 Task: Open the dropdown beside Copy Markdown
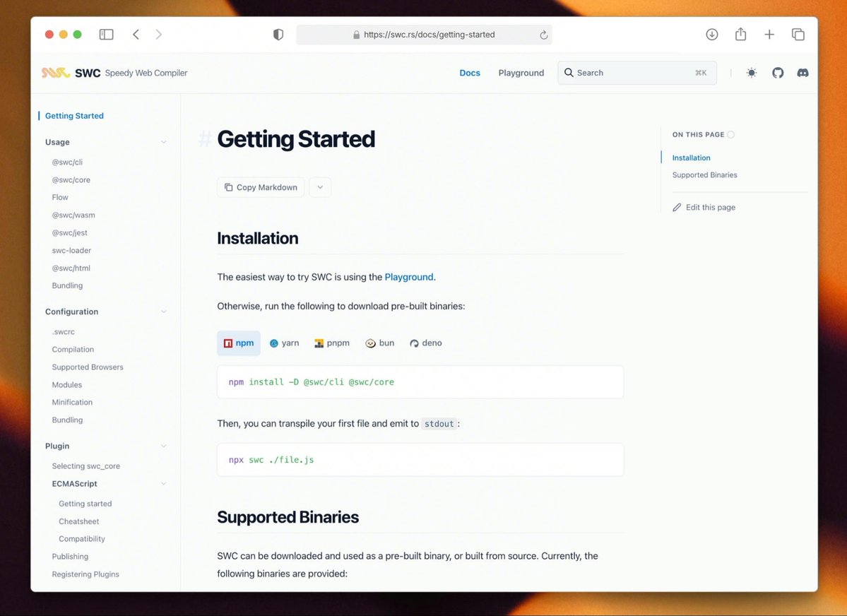320,187
